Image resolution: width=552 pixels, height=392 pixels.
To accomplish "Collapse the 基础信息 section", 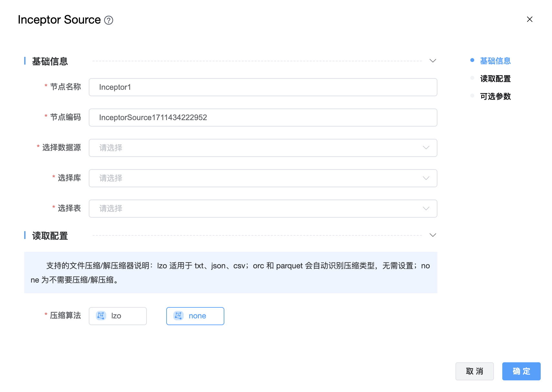I will point(433,61).
